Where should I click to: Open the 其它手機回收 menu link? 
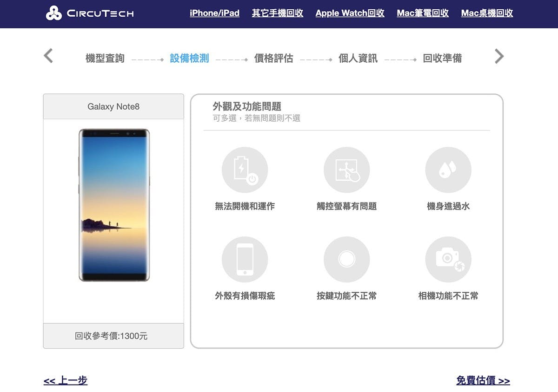278,13
